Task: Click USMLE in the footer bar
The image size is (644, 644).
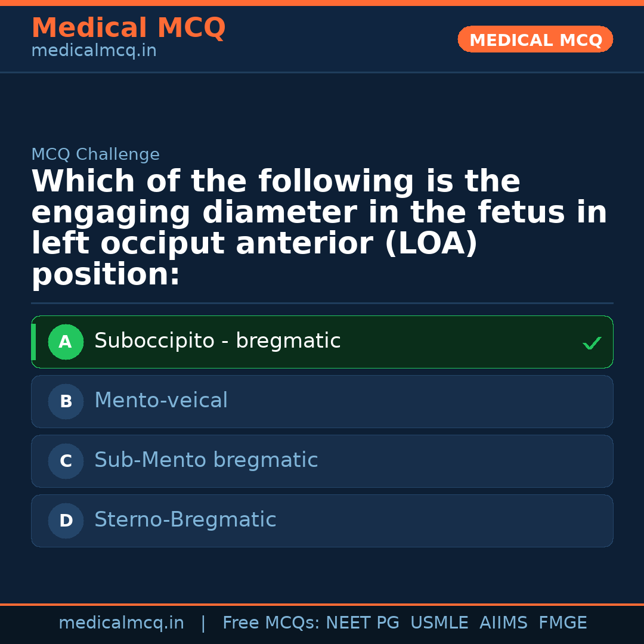Action: pyautogui.click(x=439, y=622)
